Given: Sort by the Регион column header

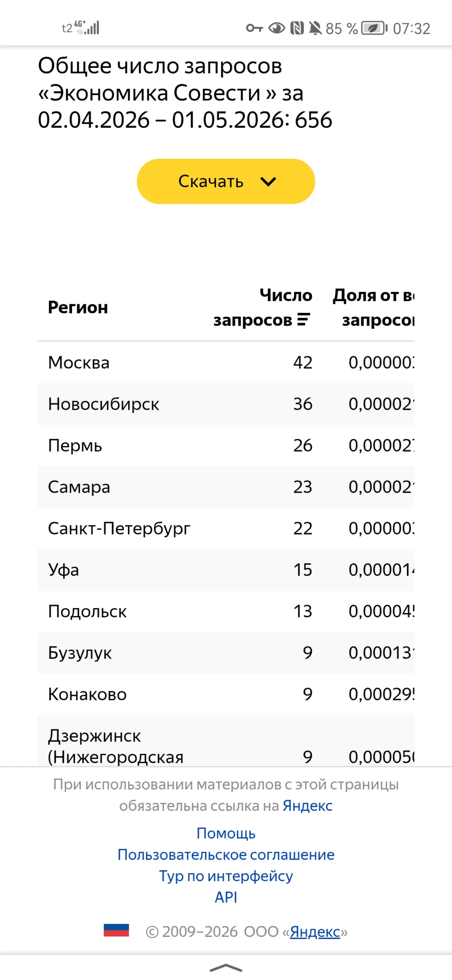Looking at the screenshot, I should [78, 307].
